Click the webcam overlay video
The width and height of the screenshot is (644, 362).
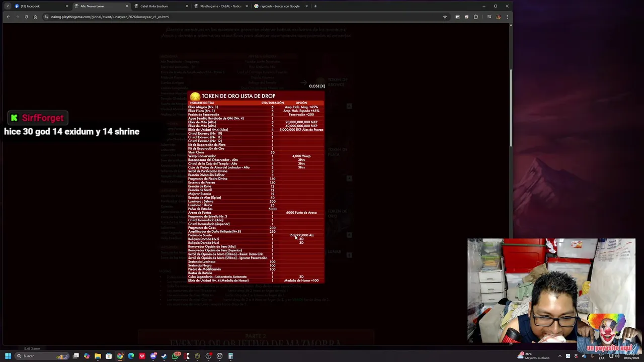click(551, 291)
